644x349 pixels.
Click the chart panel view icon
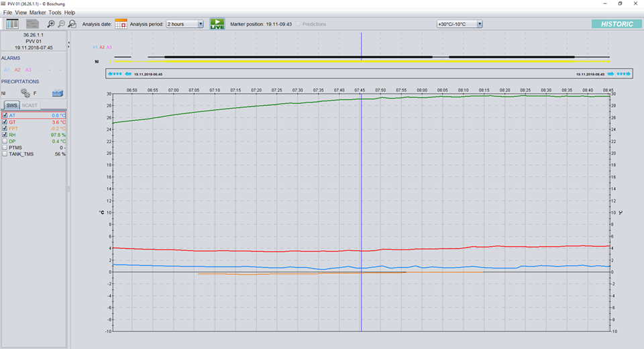(12, 24)
